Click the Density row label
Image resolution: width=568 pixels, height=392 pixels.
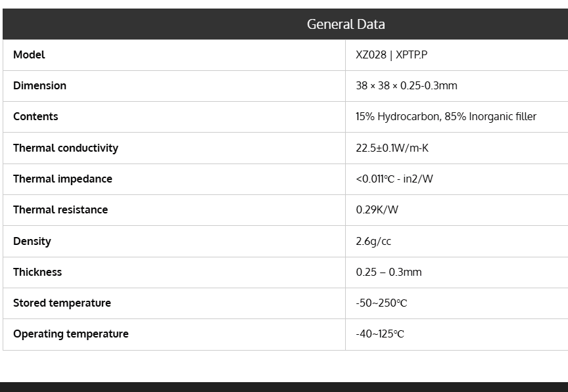[32, 242]
